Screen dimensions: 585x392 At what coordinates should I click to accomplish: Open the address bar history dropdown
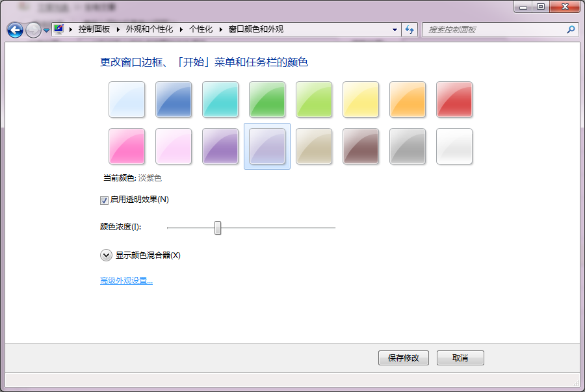(x=395, y=29)
